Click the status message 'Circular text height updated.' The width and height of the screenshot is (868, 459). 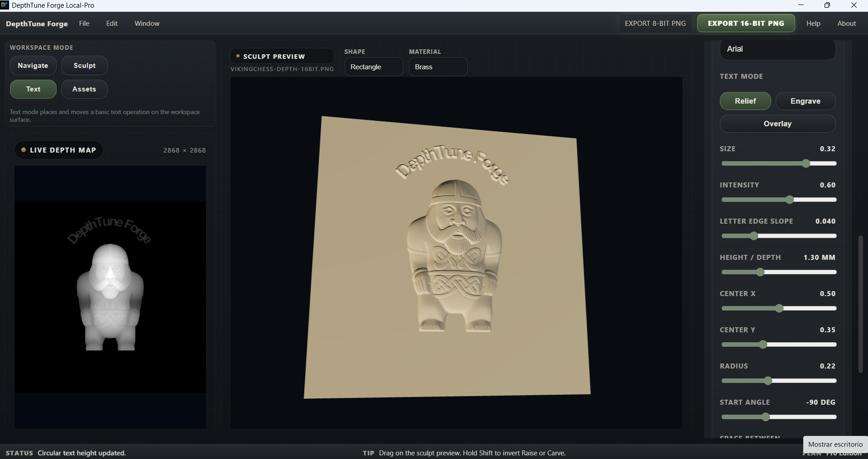click(82, 453)
